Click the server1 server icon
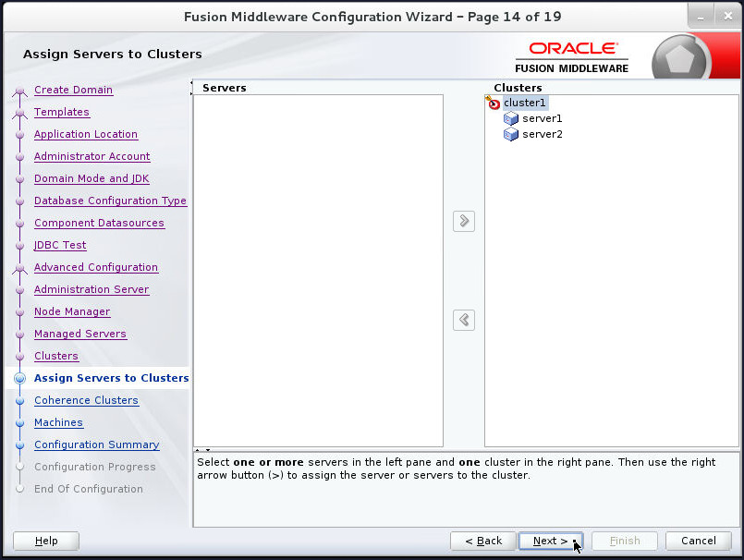 (511, 118)
